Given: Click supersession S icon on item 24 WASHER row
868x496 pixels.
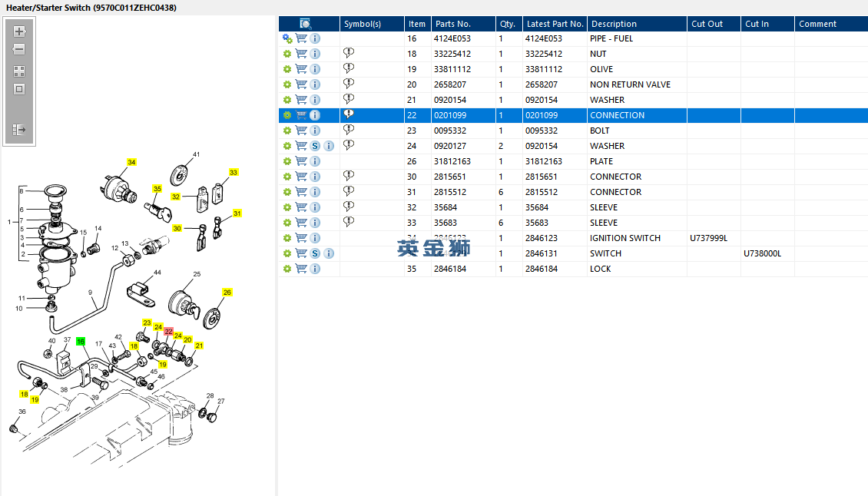Looking at the screenshot, I should click(x=315, y=146).
